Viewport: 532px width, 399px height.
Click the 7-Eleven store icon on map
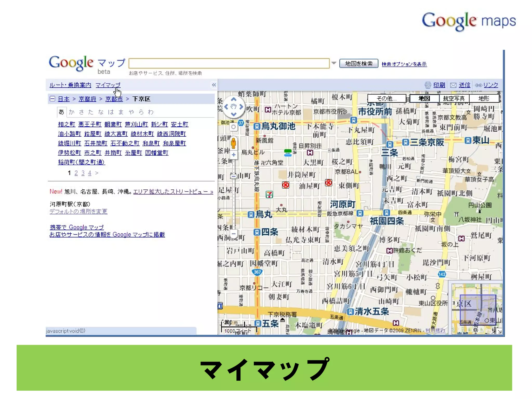pos(269,194)
